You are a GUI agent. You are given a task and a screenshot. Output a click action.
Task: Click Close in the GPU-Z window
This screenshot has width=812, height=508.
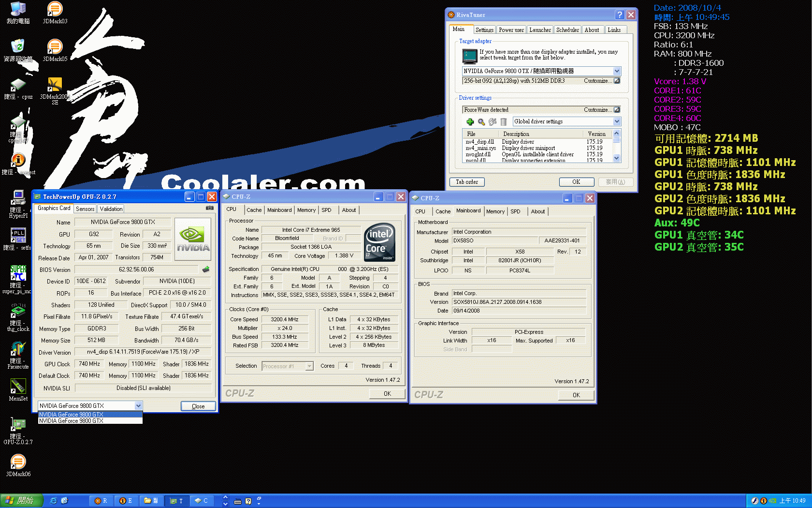(x=198, y=406)
